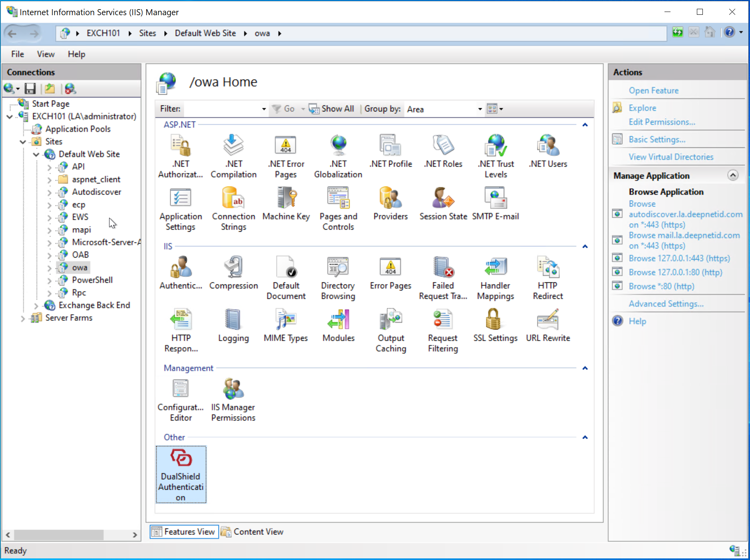This screenshot has height=560, width=750.
Task: Open the Logging feature
Action: [233, 326]
